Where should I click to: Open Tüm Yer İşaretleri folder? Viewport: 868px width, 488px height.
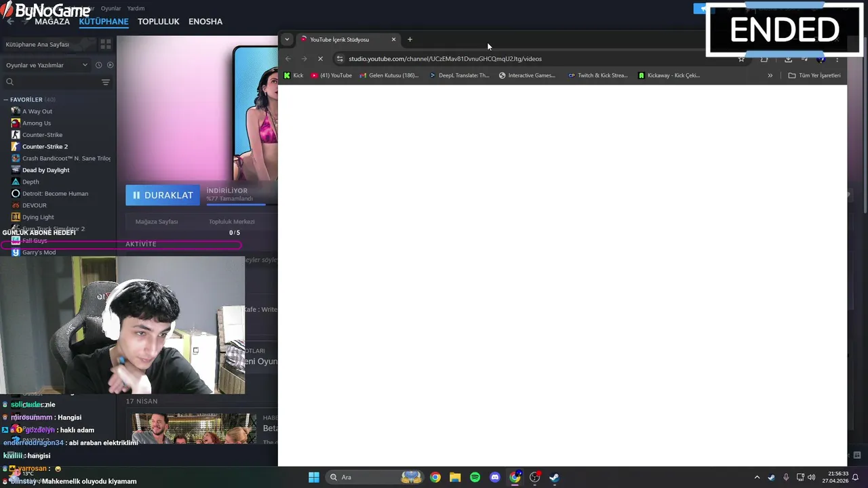coord(814,75)
